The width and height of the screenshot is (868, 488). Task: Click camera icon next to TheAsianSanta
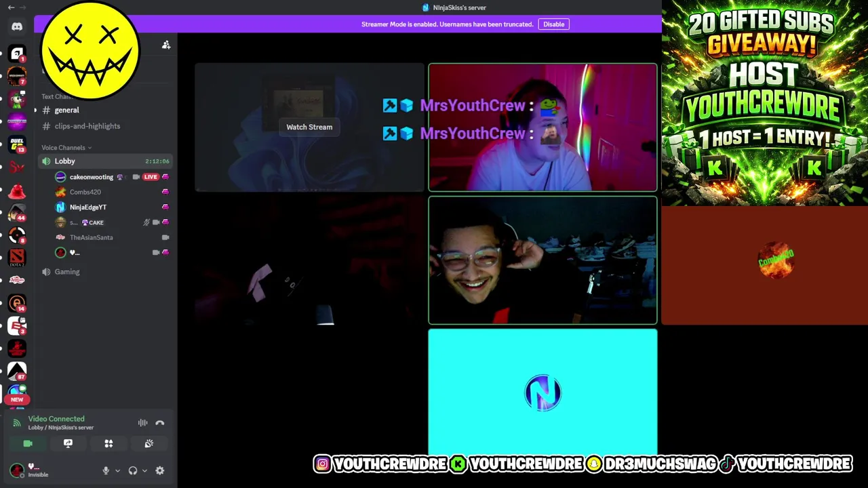(165, 237)
